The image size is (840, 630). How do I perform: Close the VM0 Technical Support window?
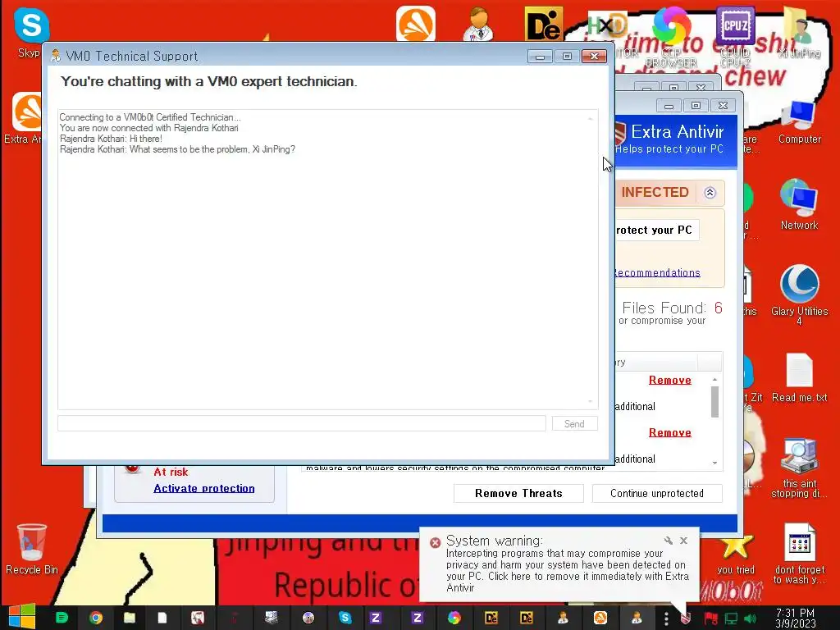click(x=594, y=57)
